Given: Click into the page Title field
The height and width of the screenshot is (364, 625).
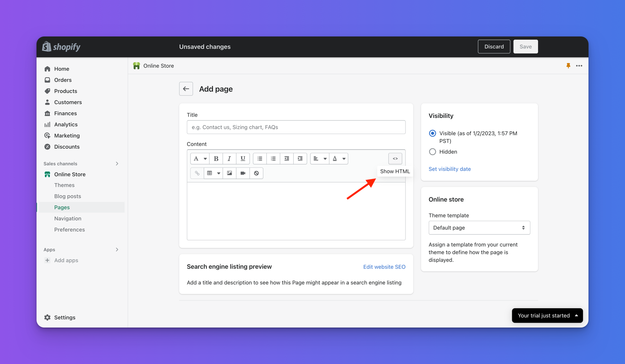Looking at the screenshot, I should [x=296, y=127].
